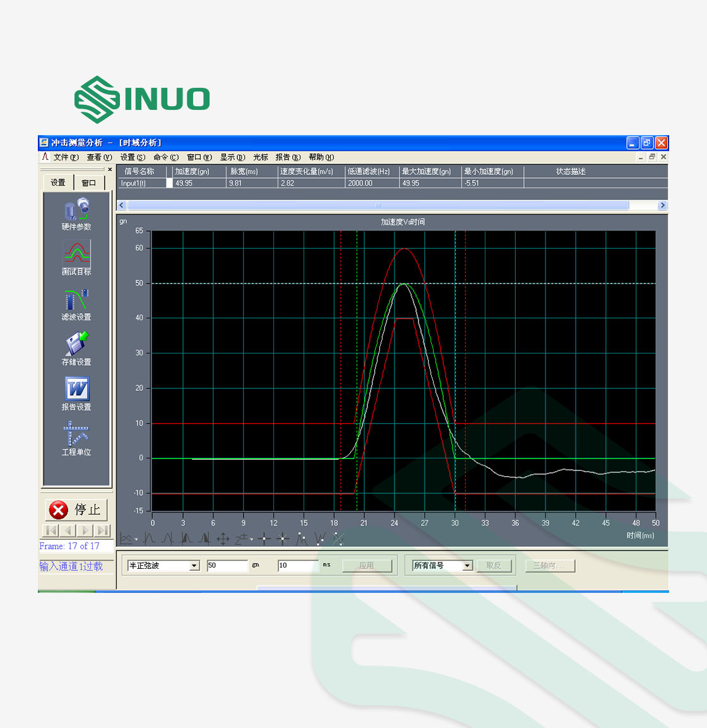Viewport: 707px width, 728px height.
Task: Select right-filled pulse tool icon
Action: tap(205, 539)
